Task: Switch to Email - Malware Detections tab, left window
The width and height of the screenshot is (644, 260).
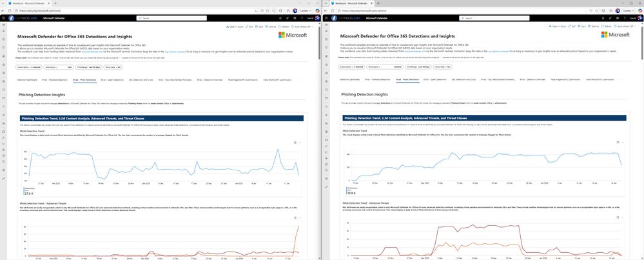Action: tap(55, 79)
